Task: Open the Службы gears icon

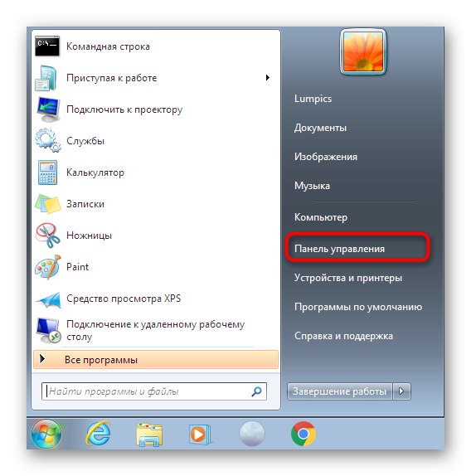Action: [x=47, y=140]
